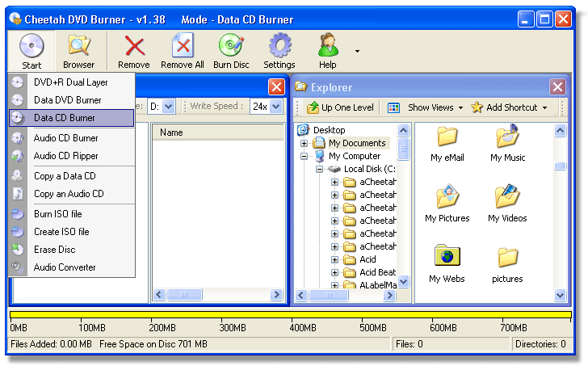
Task: Select My Documents in the tree
Action: pyautogui.click(x=357, y=143)
